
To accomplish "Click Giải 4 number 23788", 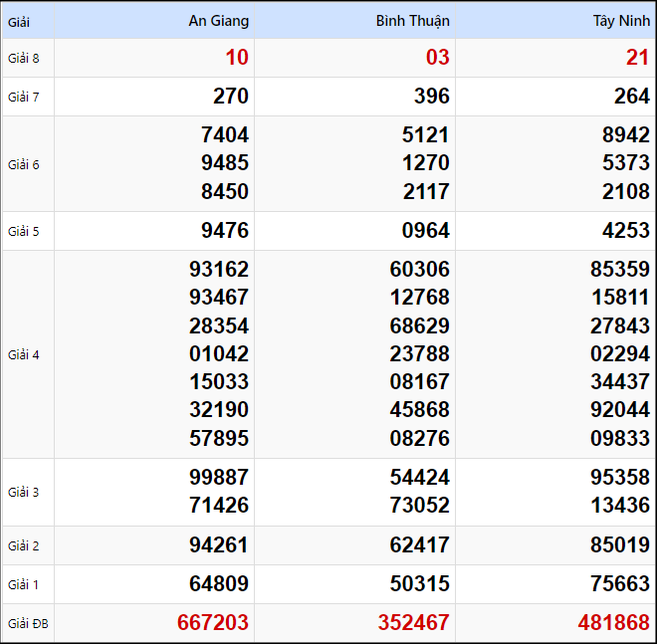I will [419, 353].
